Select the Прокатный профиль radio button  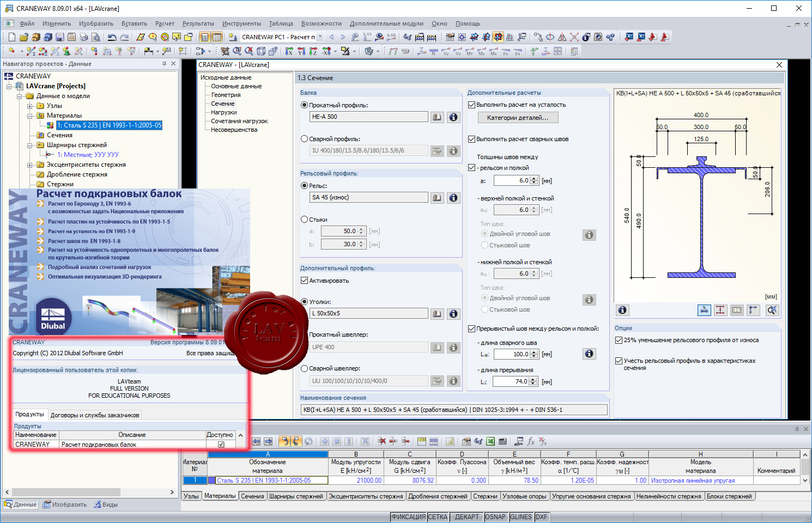[x=304, y=105]
